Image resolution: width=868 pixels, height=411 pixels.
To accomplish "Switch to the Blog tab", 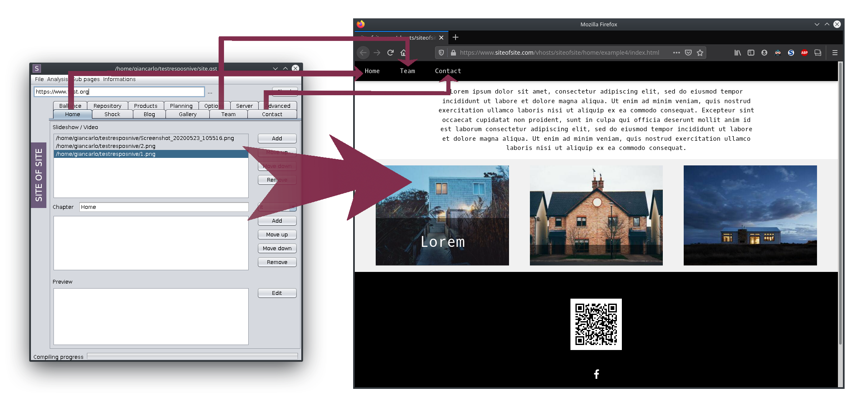I will 149,114.
